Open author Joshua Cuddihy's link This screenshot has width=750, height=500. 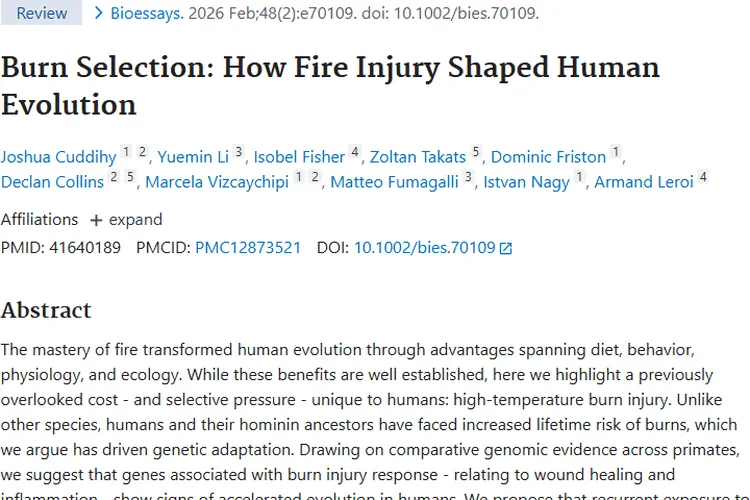tap(58, 157)
